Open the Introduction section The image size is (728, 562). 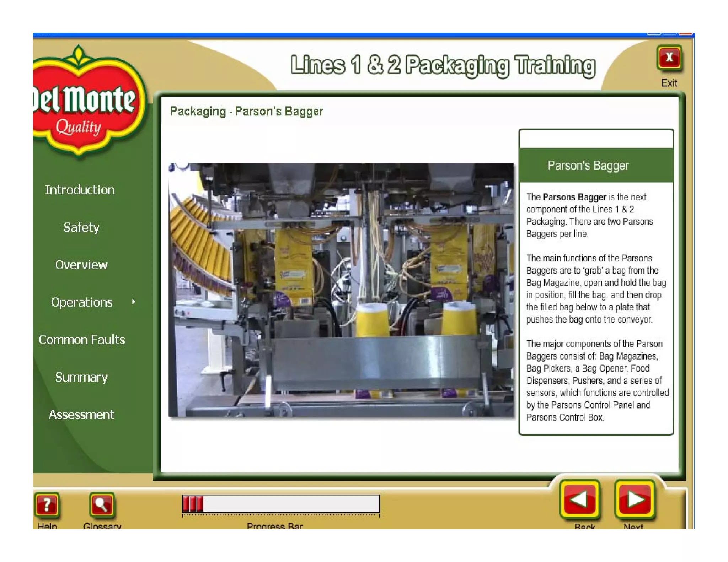[x=80, y=190]
